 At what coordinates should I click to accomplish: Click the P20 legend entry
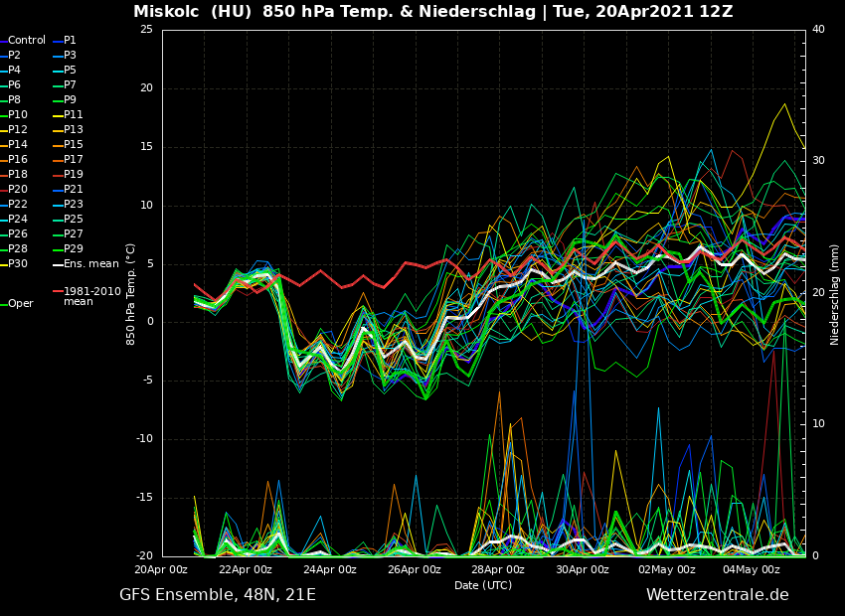click(18, 190)
